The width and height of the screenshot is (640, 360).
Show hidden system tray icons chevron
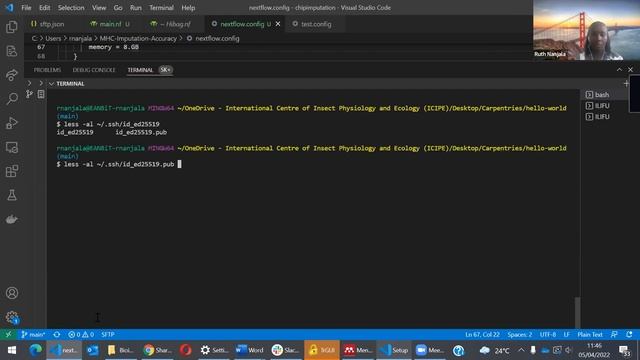coord(521,350)
